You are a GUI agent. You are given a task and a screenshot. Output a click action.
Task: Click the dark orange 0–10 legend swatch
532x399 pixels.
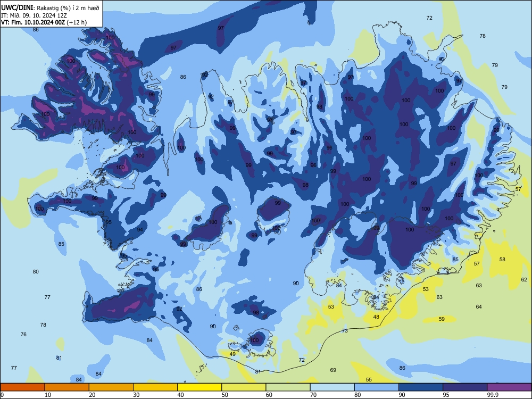[x=22, y=387]
